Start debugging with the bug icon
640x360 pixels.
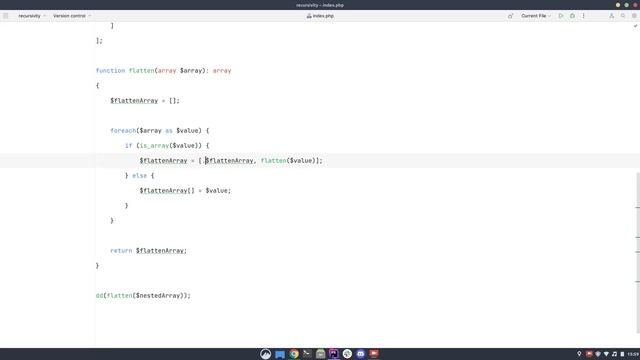tap(572, 16)
